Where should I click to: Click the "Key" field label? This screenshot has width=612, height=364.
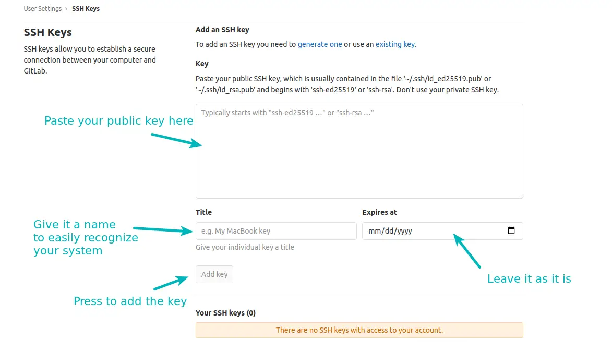pyautogui.click(x=202, y=64)
